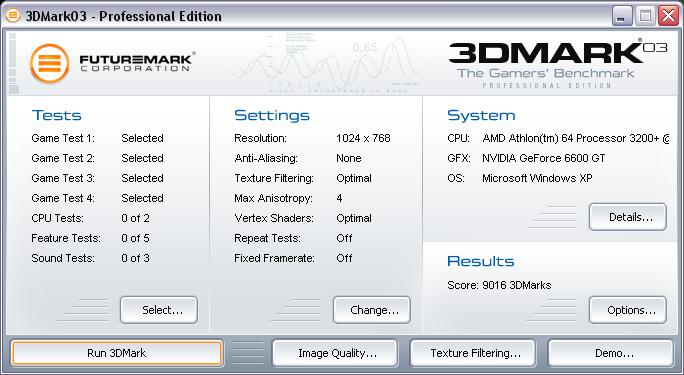Click the NVIDIA GeForce 6600 GT text

tap(544, 158)
